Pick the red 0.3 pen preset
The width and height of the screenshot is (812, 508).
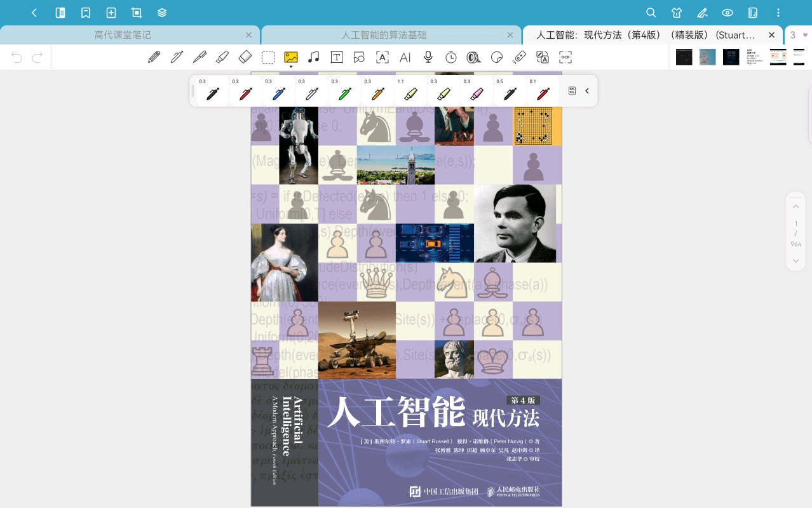pos(245,91)
